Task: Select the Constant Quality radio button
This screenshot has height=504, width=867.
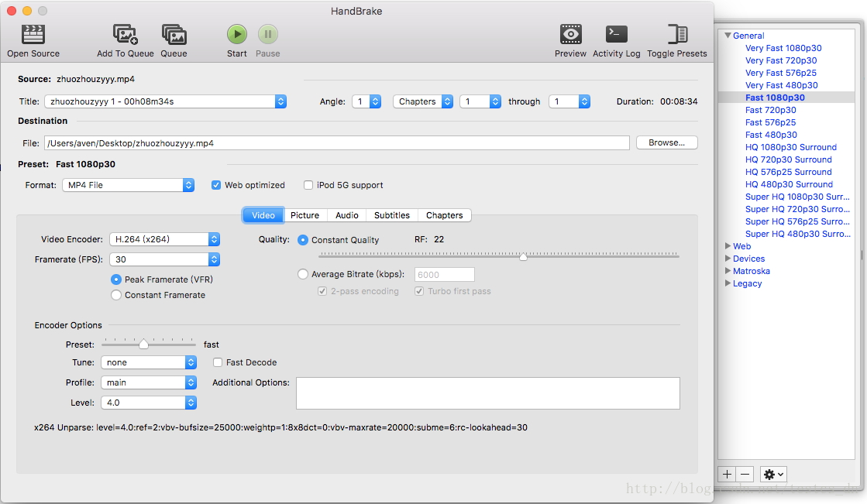Action: [303, 240]
